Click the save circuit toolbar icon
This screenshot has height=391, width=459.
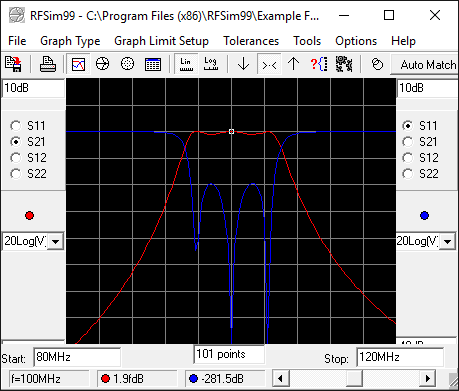[13, 64]
